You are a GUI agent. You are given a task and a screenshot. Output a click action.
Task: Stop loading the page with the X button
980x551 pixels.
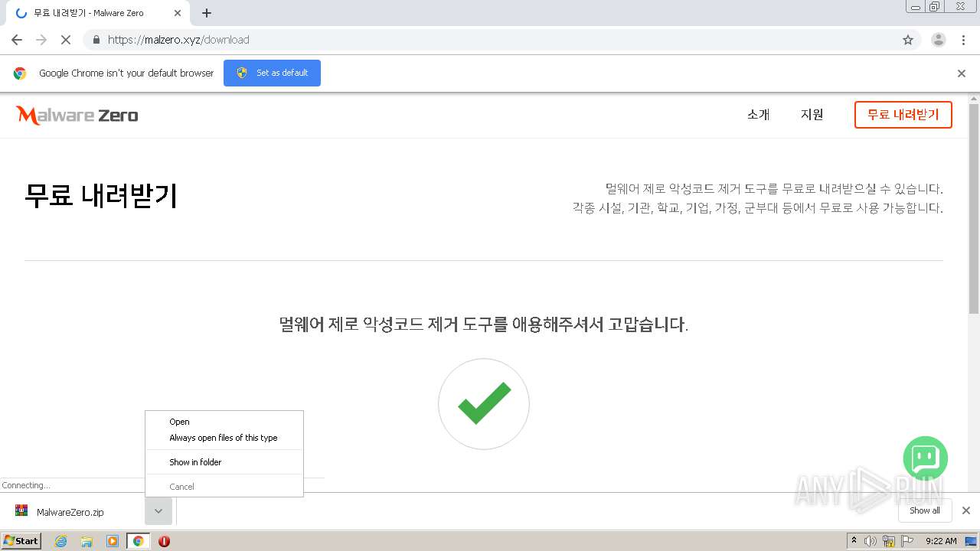66,40
